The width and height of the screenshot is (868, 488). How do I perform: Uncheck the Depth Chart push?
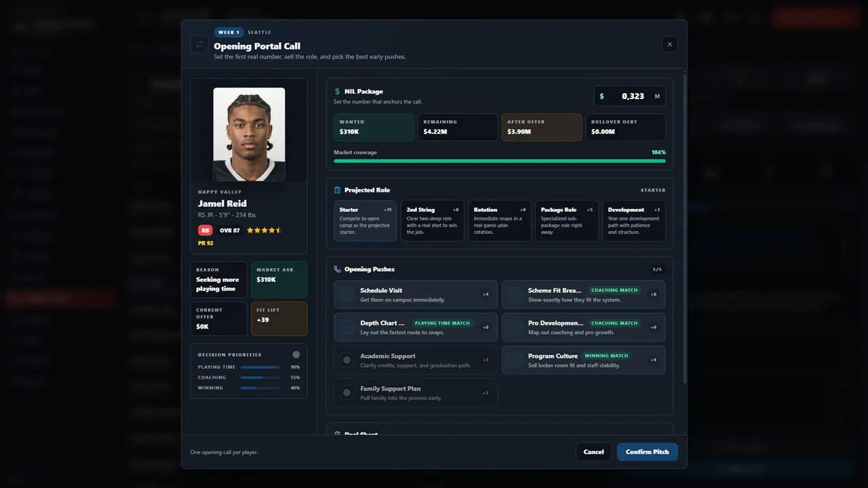tap(347, 327)
